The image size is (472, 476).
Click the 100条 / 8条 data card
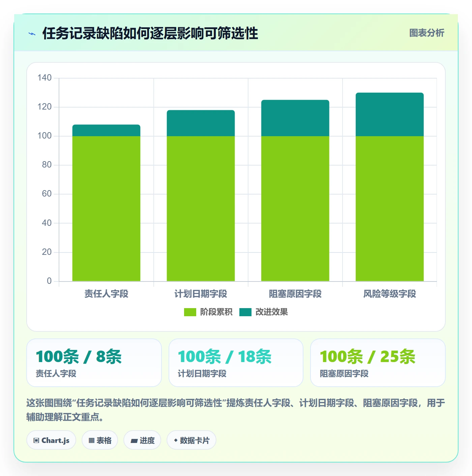94,363
